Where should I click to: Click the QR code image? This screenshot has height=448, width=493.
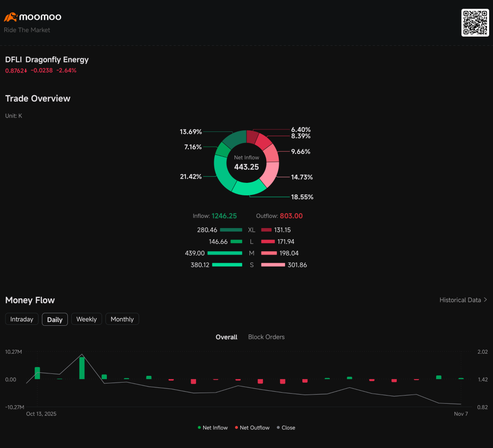(475, 23)
